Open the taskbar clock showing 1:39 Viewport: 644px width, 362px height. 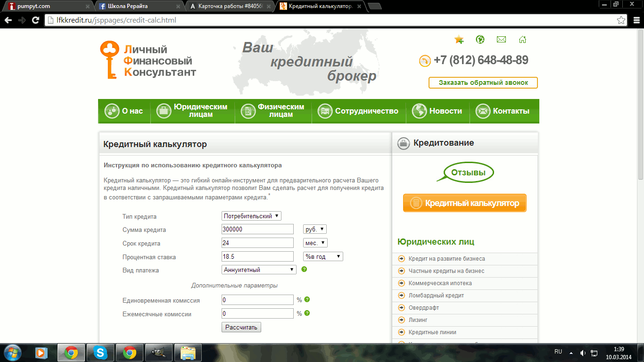click(619, 353)
